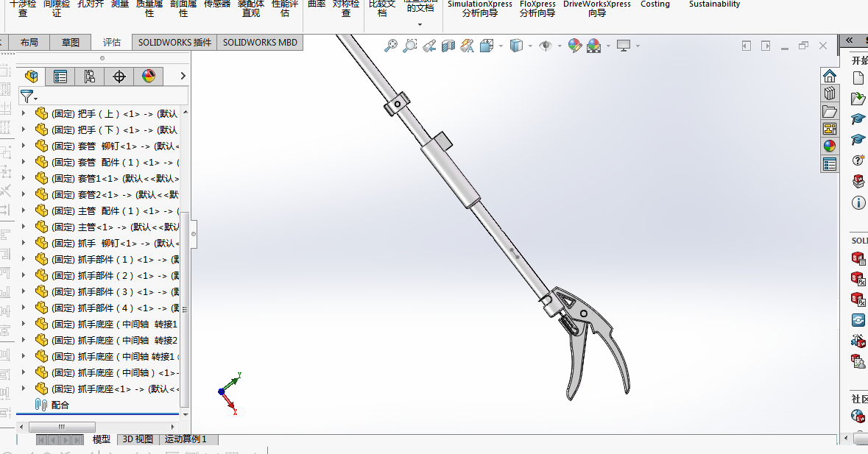This screenshot has height=454, width=868.
Task: Open Hide/Show Items dropdown arrow
Action: point(560,46)
